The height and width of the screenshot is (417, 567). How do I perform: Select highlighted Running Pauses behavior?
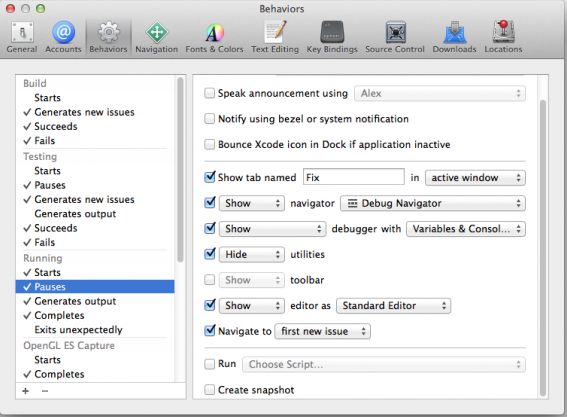click(x=95, y=287)
